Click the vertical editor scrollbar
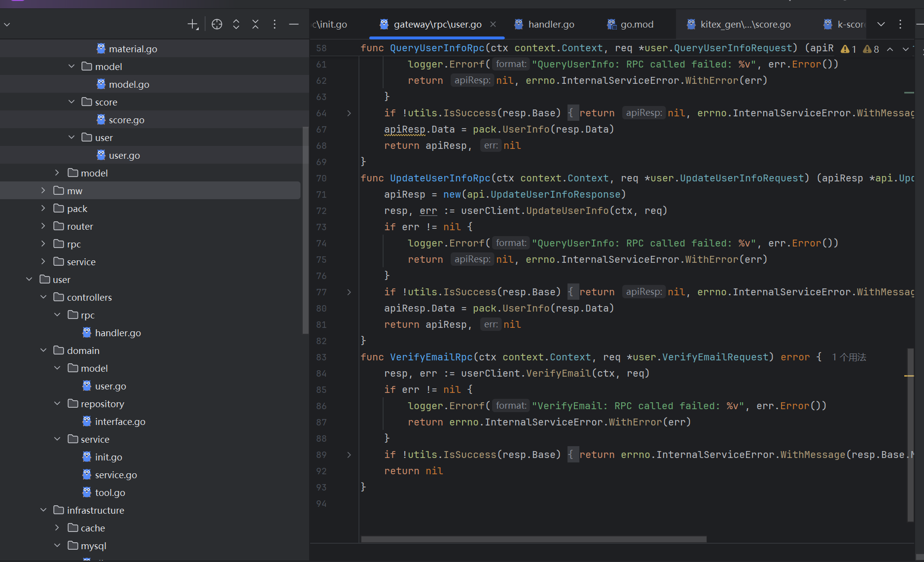 (x=910, y=435)
